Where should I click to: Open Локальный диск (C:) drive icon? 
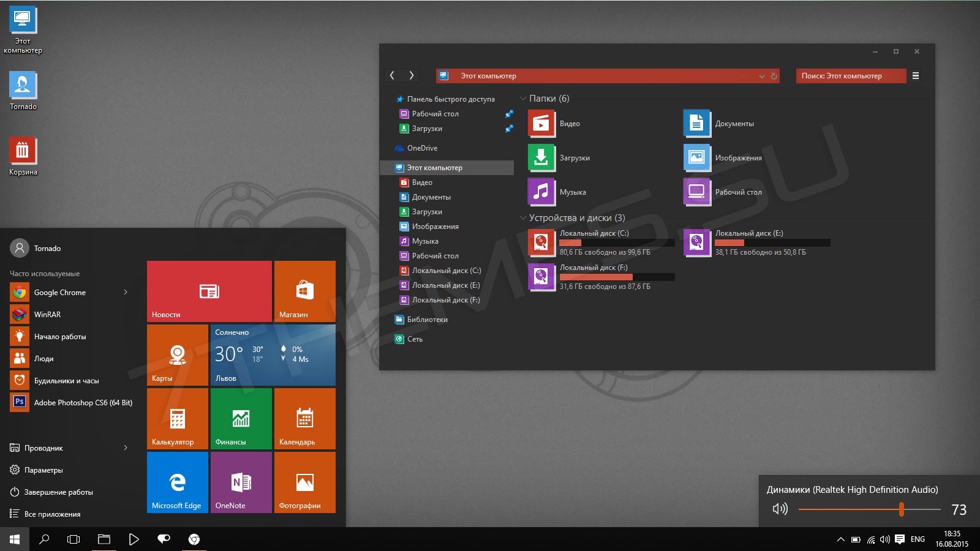coord(541,243)
